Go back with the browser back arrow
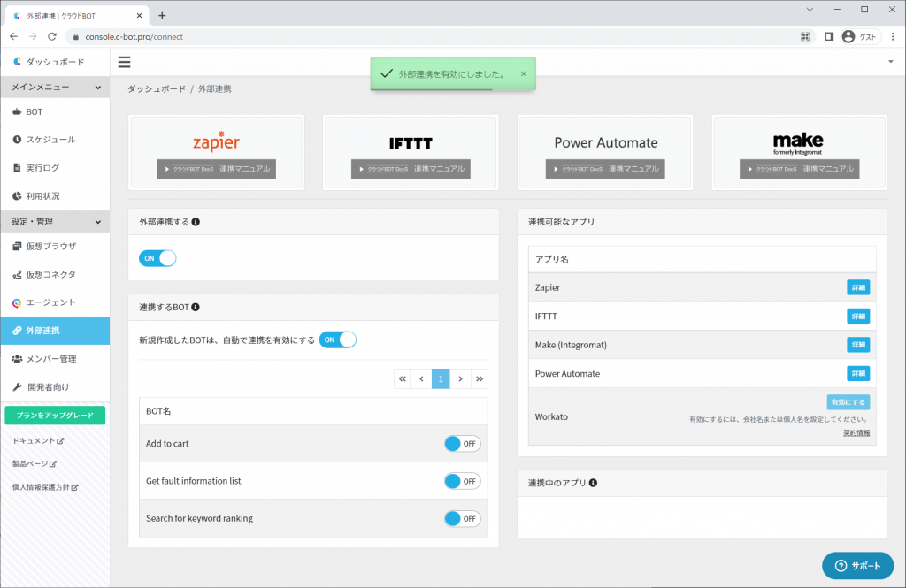906x588 pixels. [14, 36]
